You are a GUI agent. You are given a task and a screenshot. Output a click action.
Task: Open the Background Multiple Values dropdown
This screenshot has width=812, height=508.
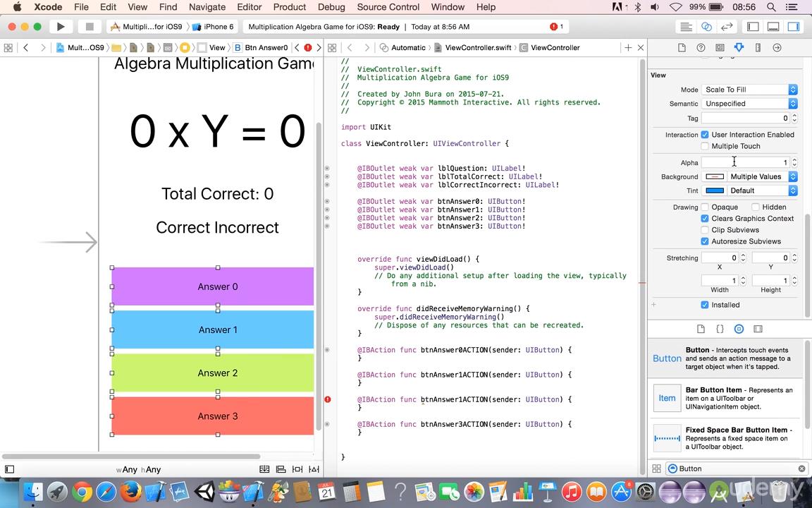click(x=762, y=177)
